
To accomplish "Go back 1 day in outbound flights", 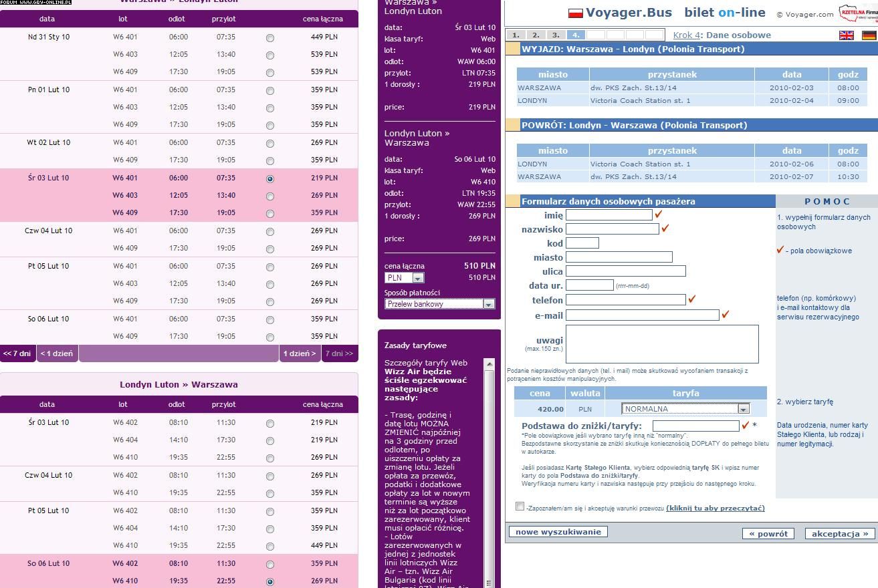I will click(x=57, y=353).
